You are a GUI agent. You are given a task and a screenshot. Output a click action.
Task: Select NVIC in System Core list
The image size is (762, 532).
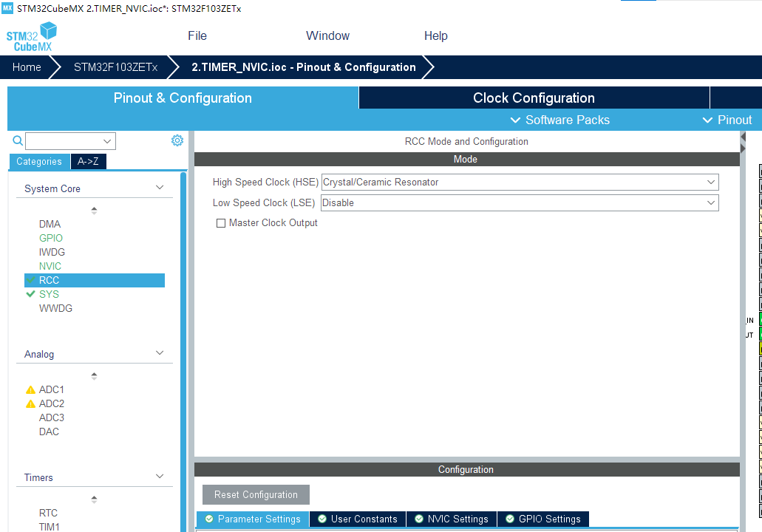[50, 266]
